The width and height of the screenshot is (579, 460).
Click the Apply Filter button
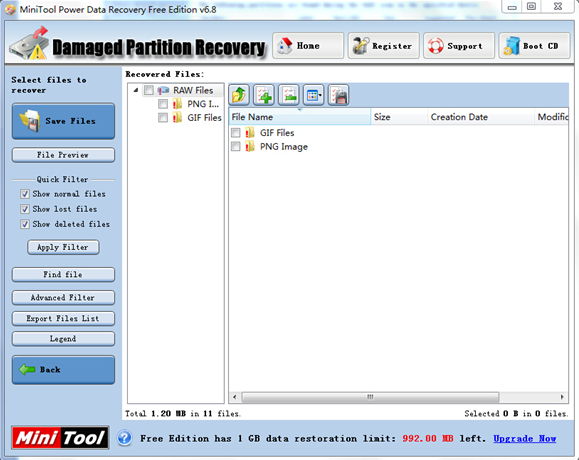click(x=63, y=247)
